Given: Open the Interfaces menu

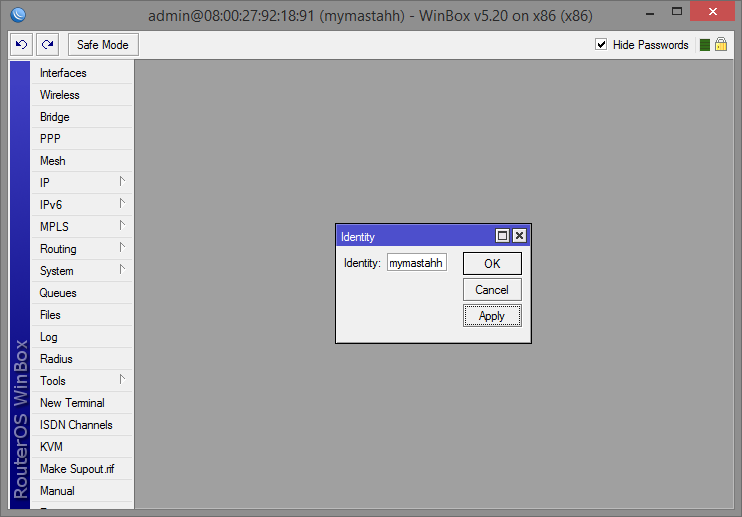Looking at the screenshot, I should pos(82,73).
